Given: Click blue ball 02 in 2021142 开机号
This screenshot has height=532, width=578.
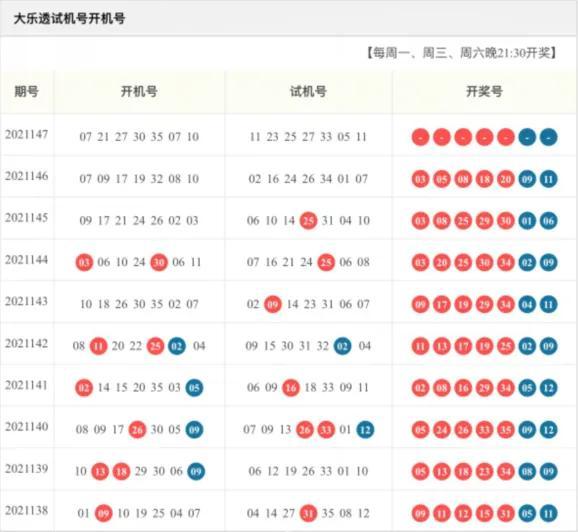Looking at the screenshot, I should 177,346.
